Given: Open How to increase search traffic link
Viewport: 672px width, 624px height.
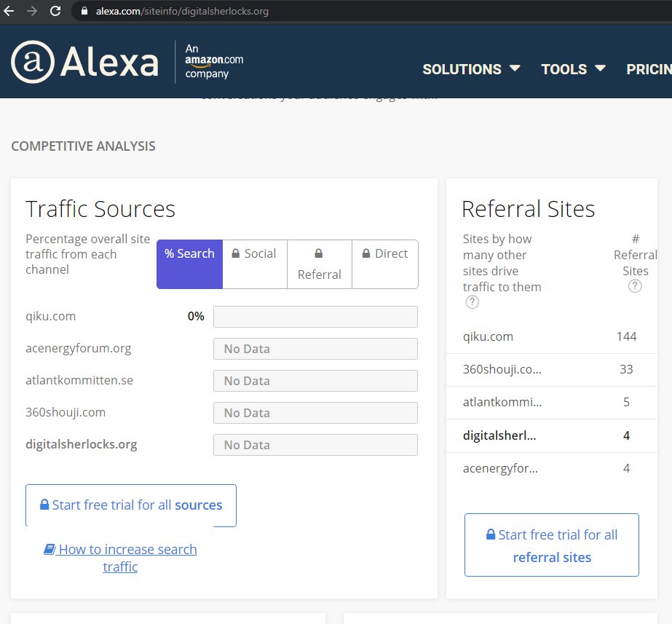Looking at the screenshot, I should click(120, 558).
